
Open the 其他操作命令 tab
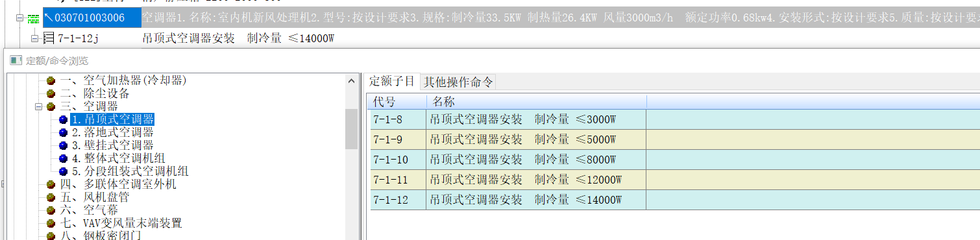[458, 82]
